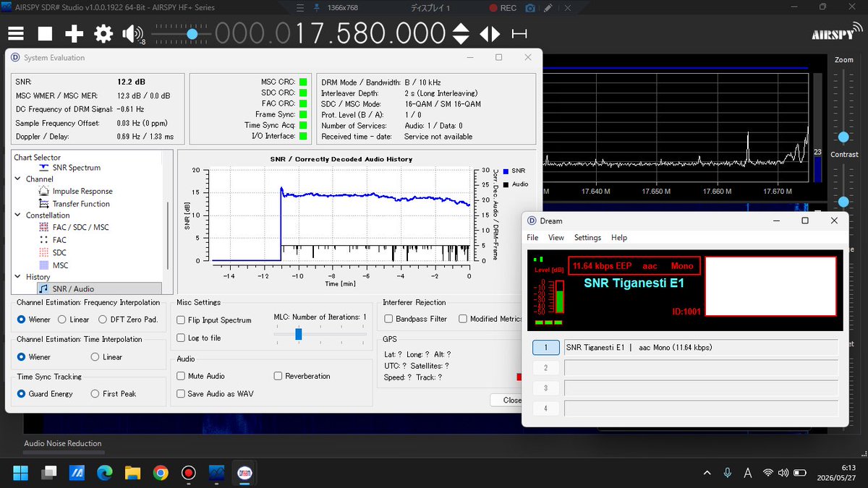868x488 pixels.
Task: Open the View menu in Dream
Action: tap(556, 238)
